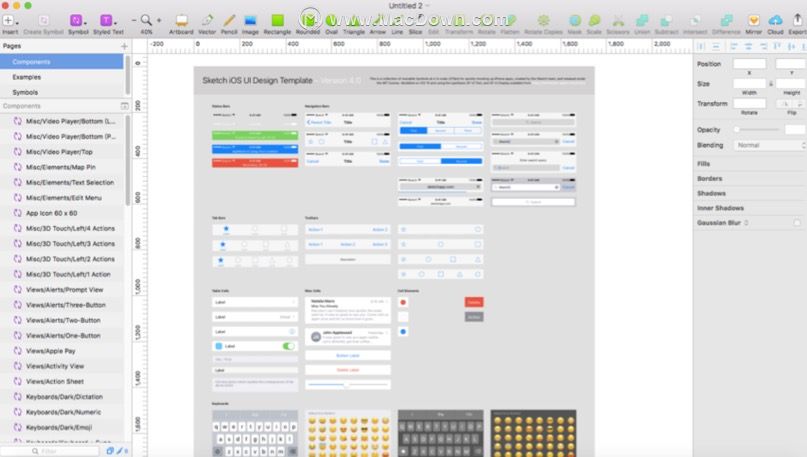Select Views/Apple Pay layer
807x457 pixels.
tap(50, 351)
